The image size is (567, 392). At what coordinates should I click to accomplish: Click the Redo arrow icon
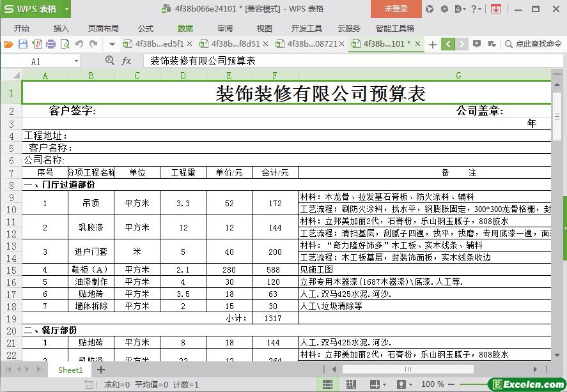(x=93, y=44)
